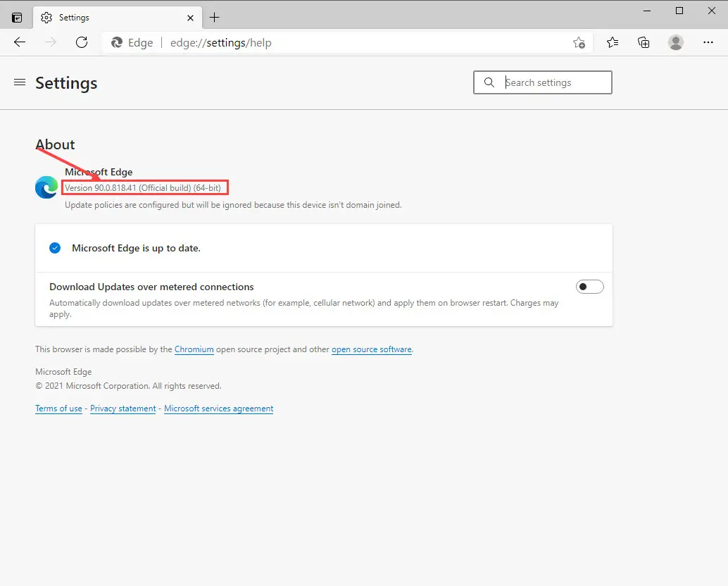
Task: Refresh the current page
Action: tap(82, 42)
